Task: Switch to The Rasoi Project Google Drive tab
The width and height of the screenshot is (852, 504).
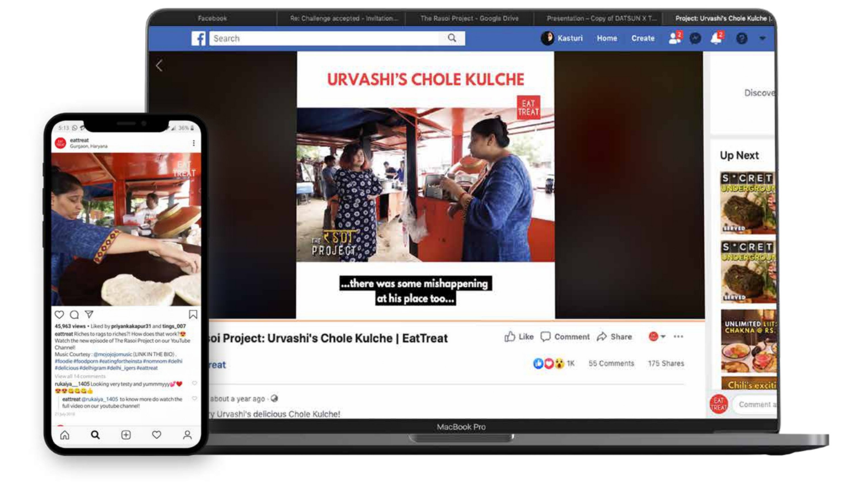Action: click(x=469, y=18)
